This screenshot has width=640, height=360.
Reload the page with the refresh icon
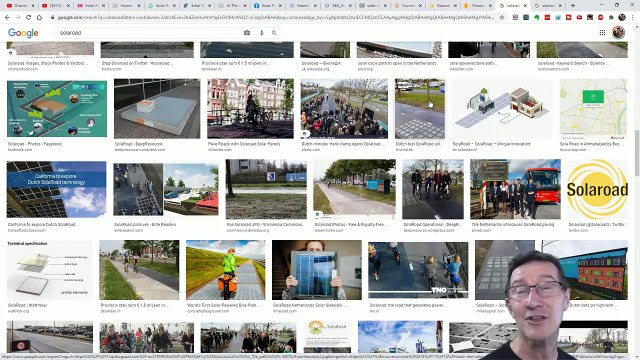coord(29,18)
